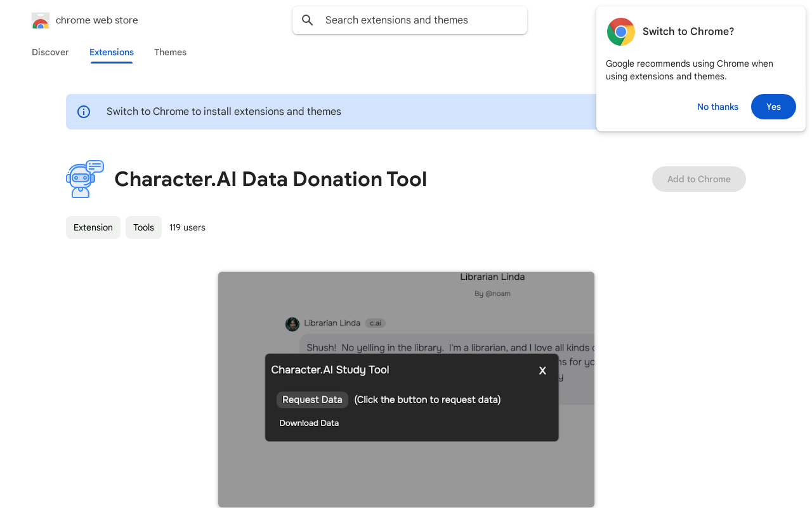Viewport: 812px width, 508px height.
Task: Select the Tools category chip
Action: [143, 227]
